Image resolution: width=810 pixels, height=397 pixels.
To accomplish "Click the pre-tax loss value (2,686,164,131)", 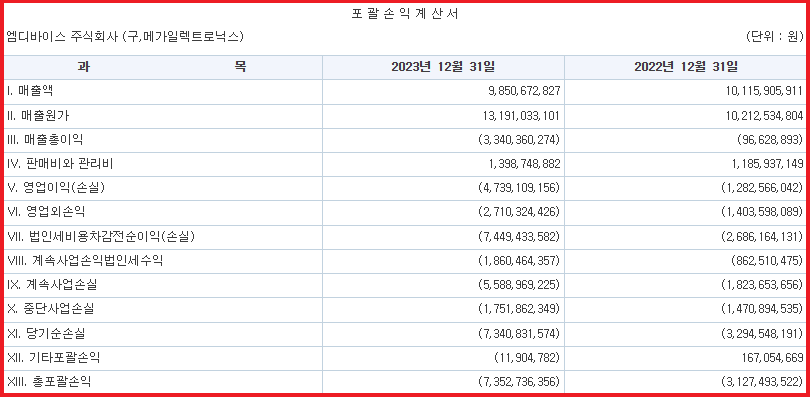I will click(x=763, y=237).
